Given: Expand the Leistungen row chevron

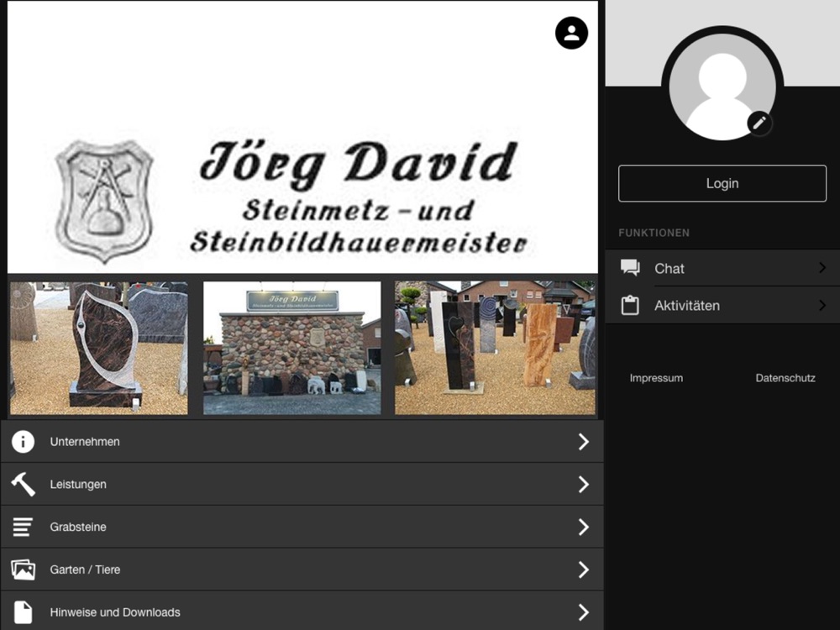Looking at the screenshot, I should [584, 485].
